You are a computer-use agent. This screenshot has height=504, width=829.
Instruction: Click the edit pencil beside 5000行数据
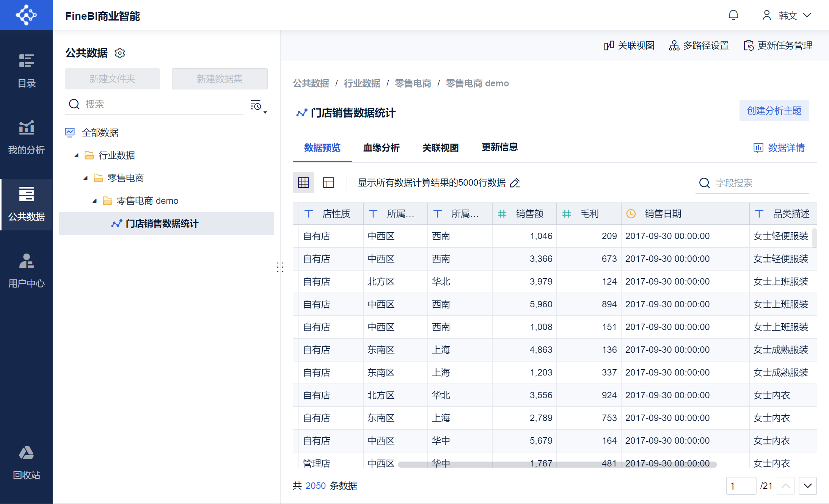tap(515, 183)
